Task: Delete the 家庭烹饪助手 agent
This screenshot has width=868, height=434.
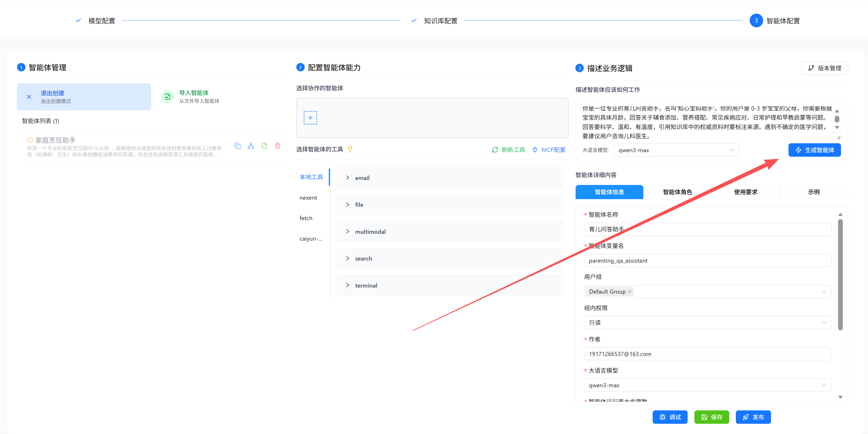Action: coord(277,146)
